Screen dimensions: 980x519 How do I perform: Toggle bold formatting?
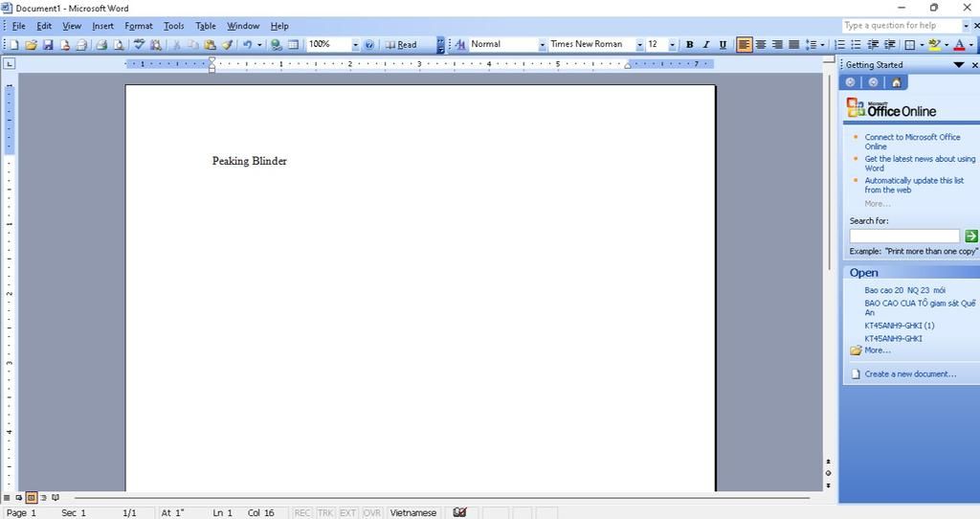tap(689, 44)
